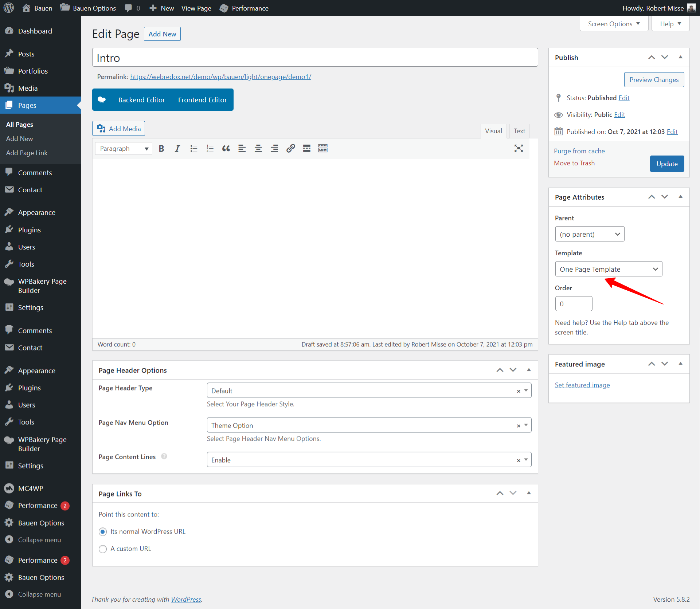Click the WPBakery cloud logo icon
The width and height of the screenshot is (700, 609).
click(x=102, y=100)
